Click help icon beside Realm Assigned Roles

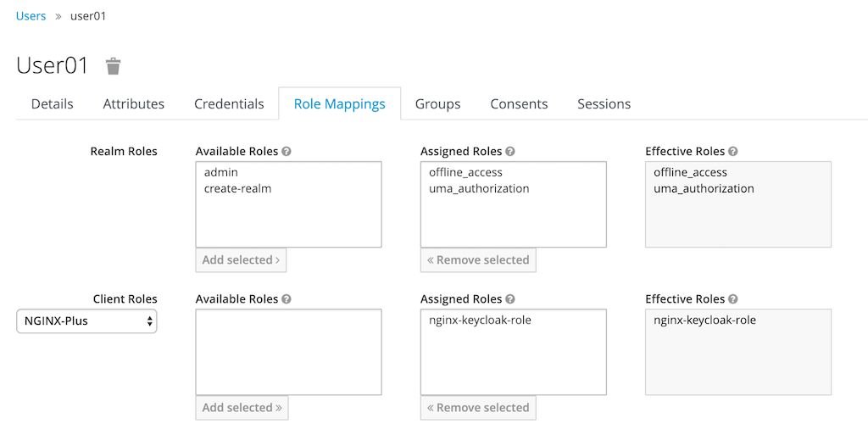(510, 152)
